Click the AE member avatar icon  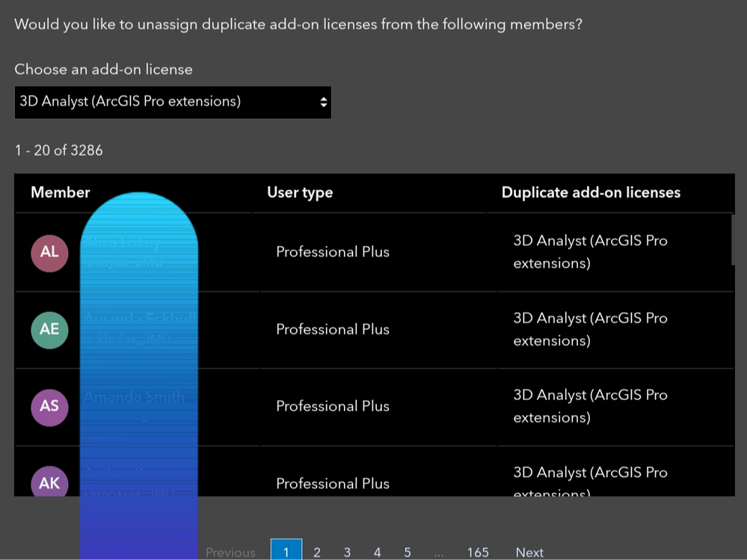pos(49,330)
